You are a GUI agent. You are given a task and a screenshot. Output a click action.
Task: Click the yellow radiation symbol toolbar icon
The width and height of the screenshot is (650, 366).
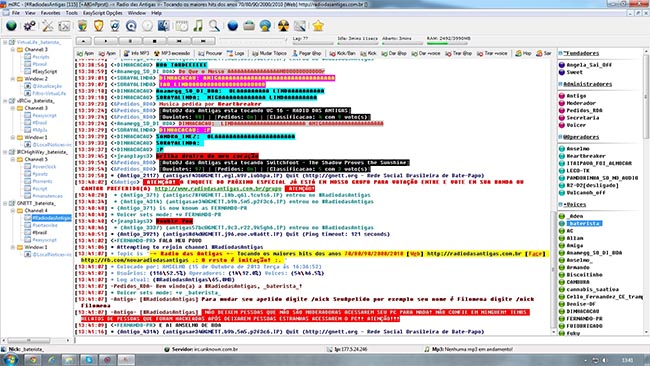283,26
